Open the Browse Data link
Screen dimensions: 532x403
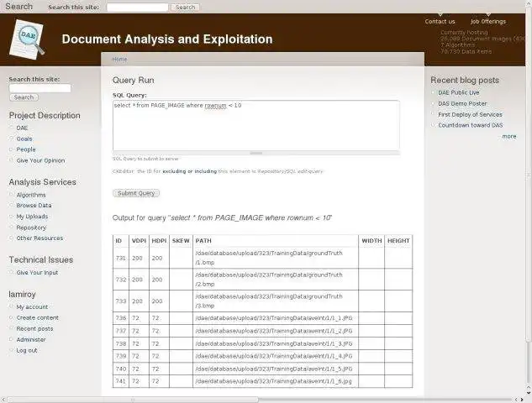pyautogui.click(x=34, y=206)
